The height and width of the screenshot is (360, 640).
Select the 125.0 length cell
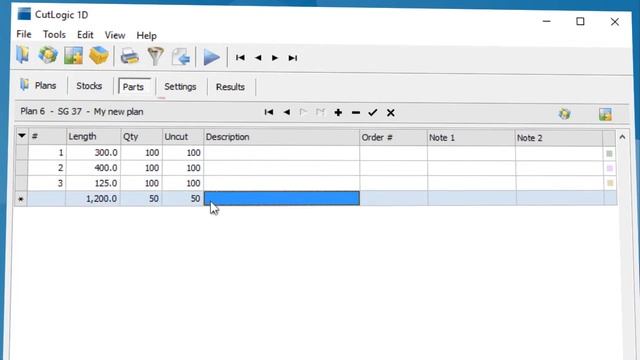coord(93,183)
